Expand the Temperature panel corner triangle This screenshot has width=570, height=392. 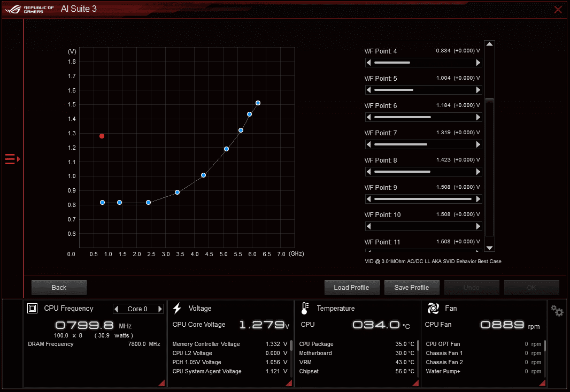(416, 383)
